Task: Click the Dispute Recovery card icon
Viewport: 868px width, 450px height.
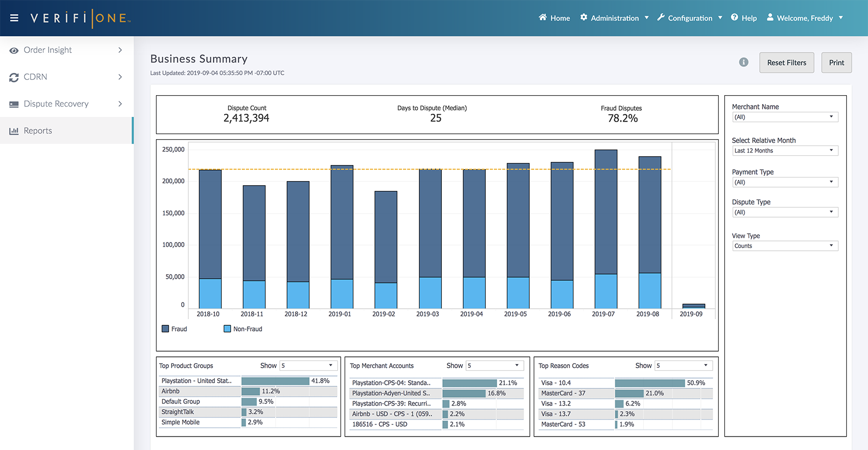Action: coord(14,104)
